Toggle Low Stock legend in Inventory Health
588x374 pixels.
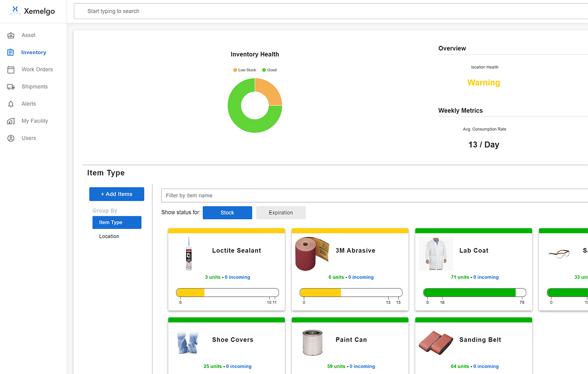point(245,70)
